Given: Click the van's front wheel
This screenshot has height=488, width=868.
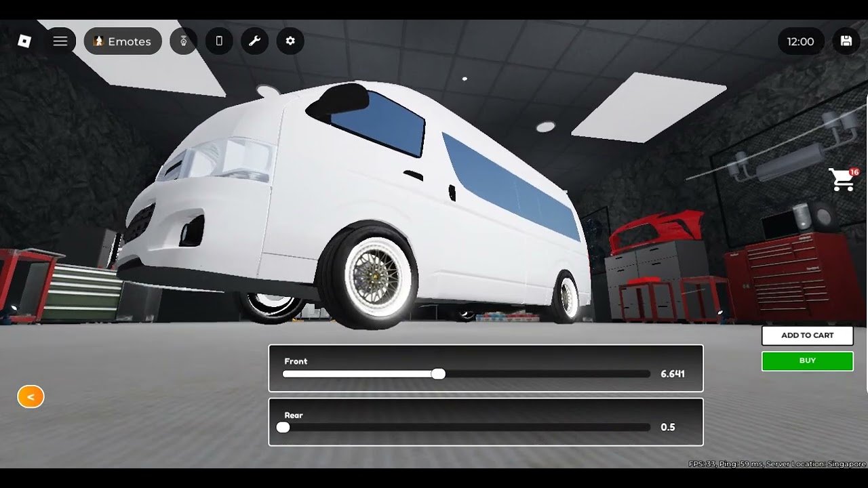Looking at the screenshot, I should (370, 278).
